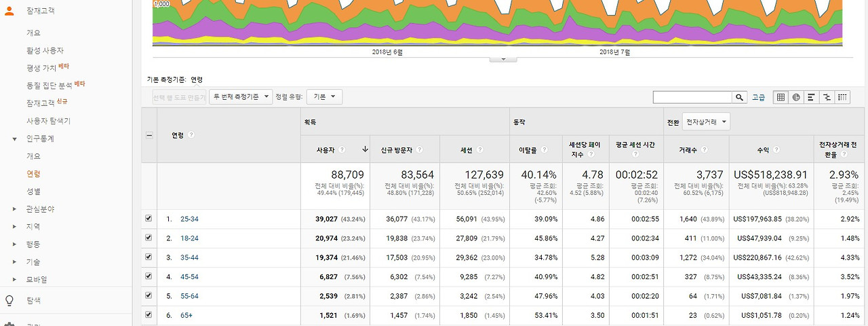868x326 pixels.
Task: Switch to data table view icon
Action: click(x=781, y=97)
